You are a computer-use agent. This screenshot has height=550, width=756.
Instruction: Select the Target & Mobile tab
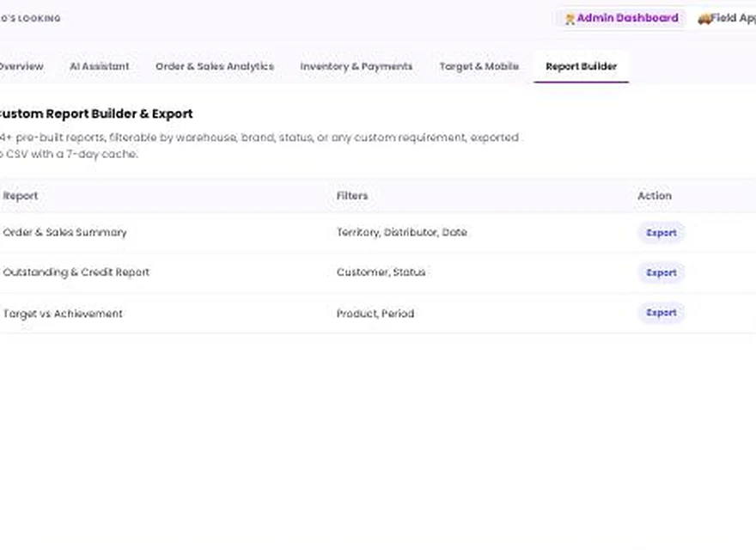(x=479, y=66)
